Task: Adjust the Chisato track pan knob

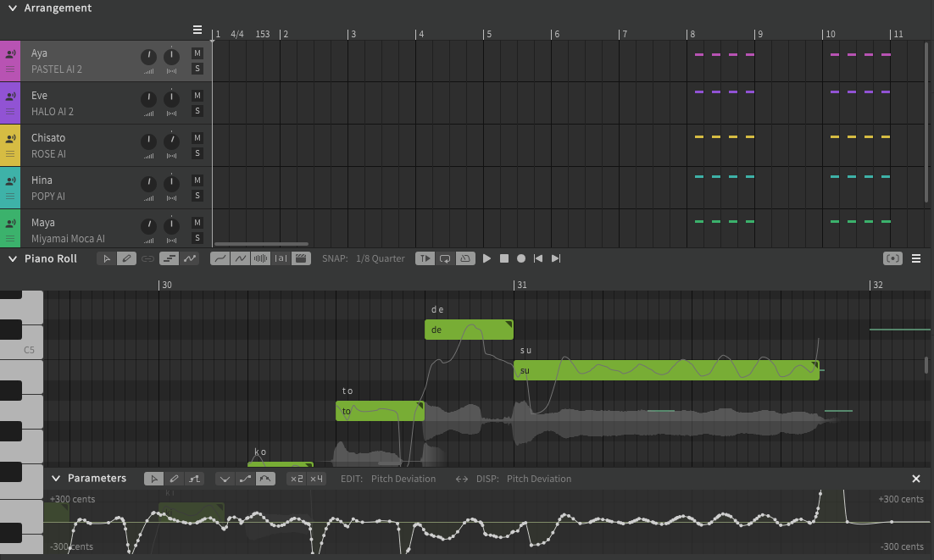Action: (171, 141)
